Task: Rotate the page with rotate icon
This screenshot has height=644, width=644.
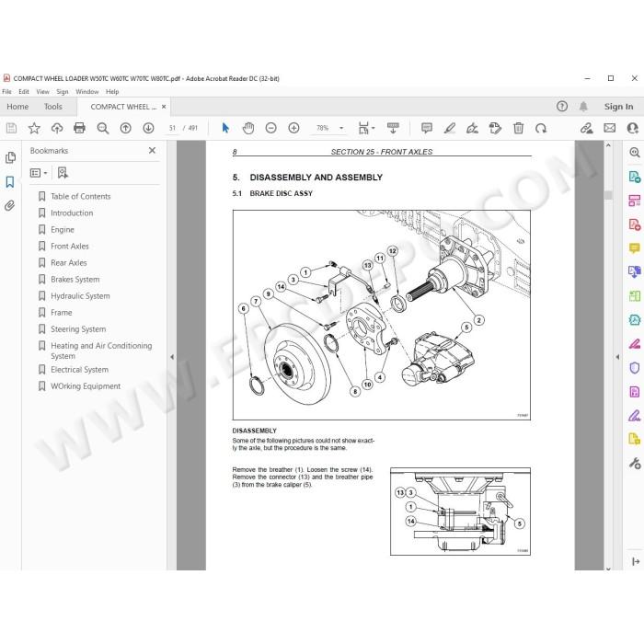Action: click(x=541, y=128)
